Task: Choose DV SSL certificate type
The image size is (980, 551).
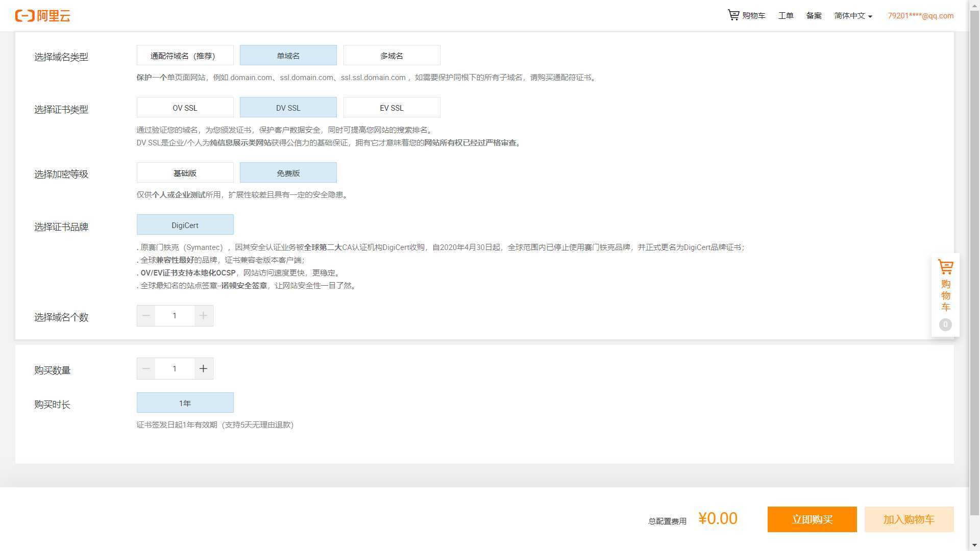Action: (x=288, y=107)
